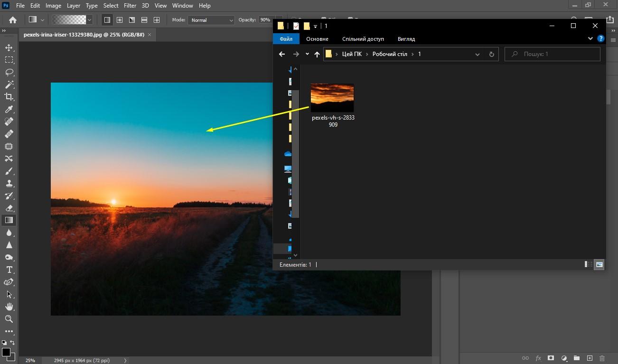Switch Explorer to details view
The image size is (618, 364).
pyautogui.click(x=589, y=264)
